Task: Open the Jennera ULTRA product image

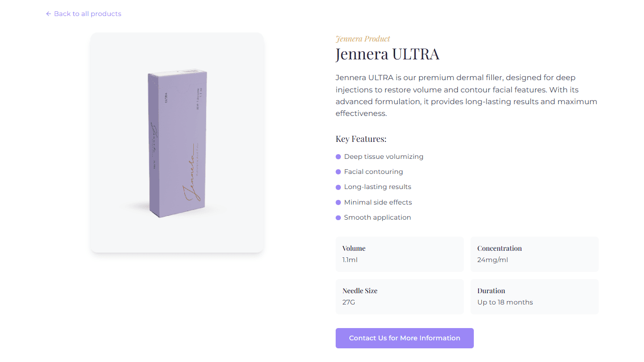Action: [177, 142]
